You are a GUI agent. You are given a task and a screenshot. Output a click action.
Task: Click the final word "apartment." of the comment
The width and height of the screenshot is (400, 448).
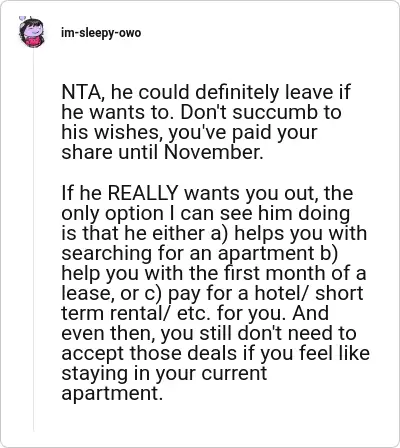[112, 394]
